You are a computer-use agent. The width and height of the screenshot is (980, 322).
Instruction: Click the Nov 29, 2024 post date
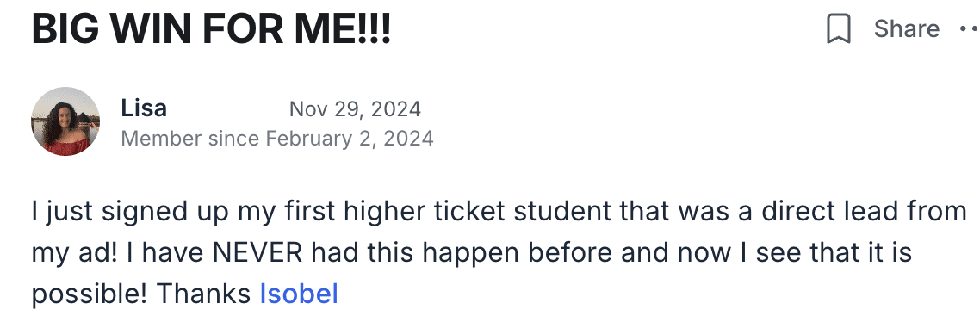pyautogui.click(x=355, y=109)
